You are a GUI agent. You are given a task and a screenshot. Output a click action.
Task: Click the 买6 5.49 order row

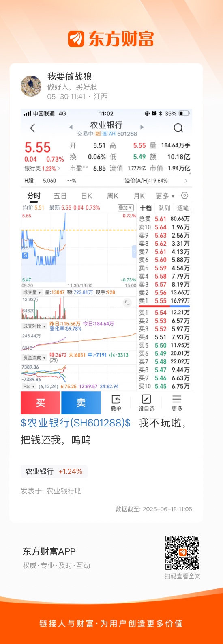pos(164,354)
